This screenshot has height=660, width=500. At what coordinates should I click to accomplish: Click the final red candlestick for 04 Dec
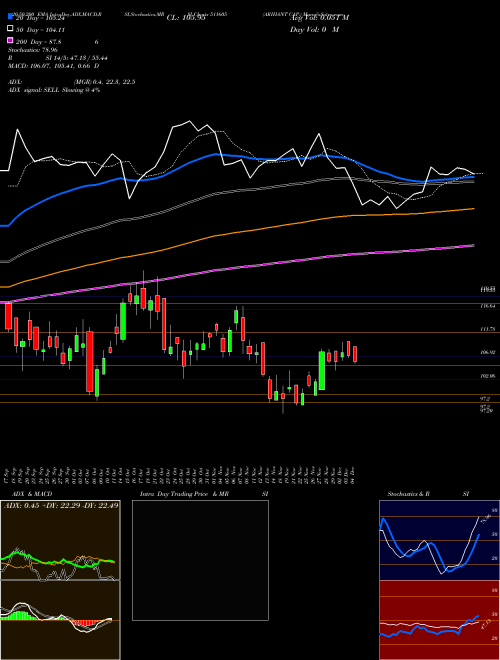(x=355, y=354)
